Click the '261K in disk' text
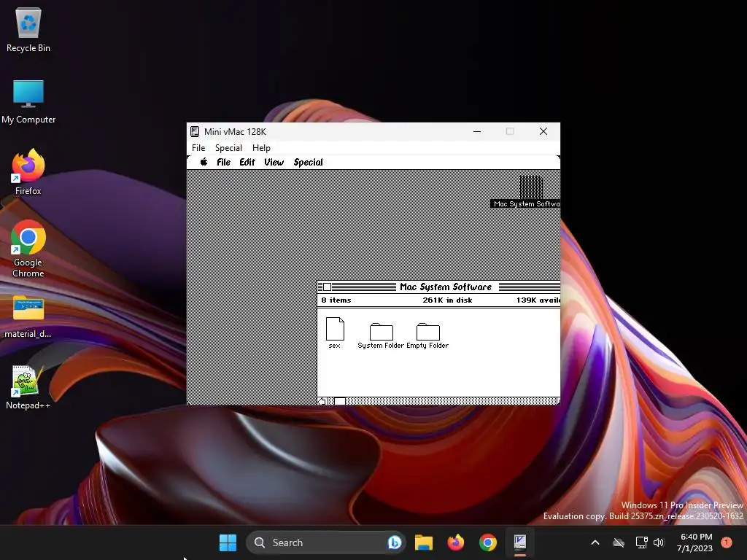The width and height of the screenshot is (747, 560). tap(447, 300)
